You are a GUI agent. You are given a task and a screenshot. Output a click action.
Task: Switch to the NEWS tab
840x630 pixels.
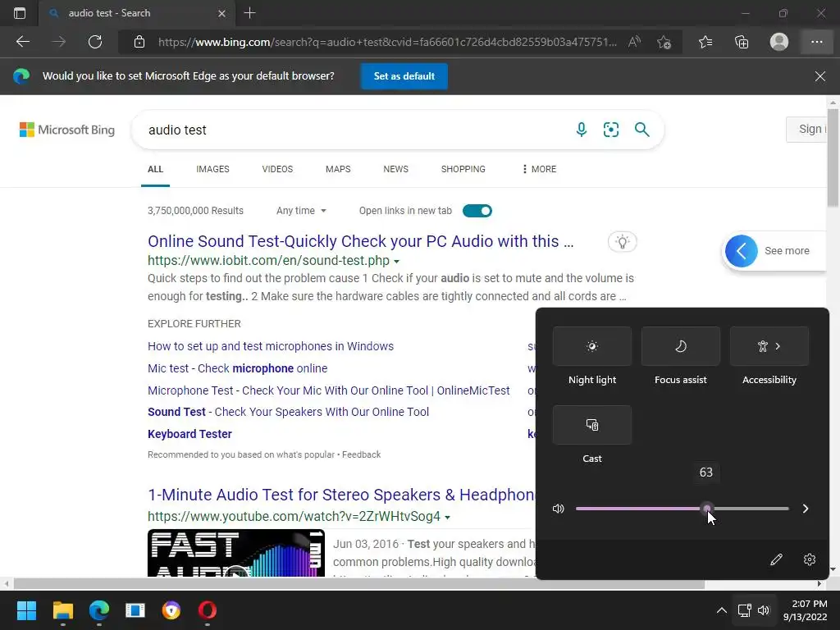[x=396, y=169]
